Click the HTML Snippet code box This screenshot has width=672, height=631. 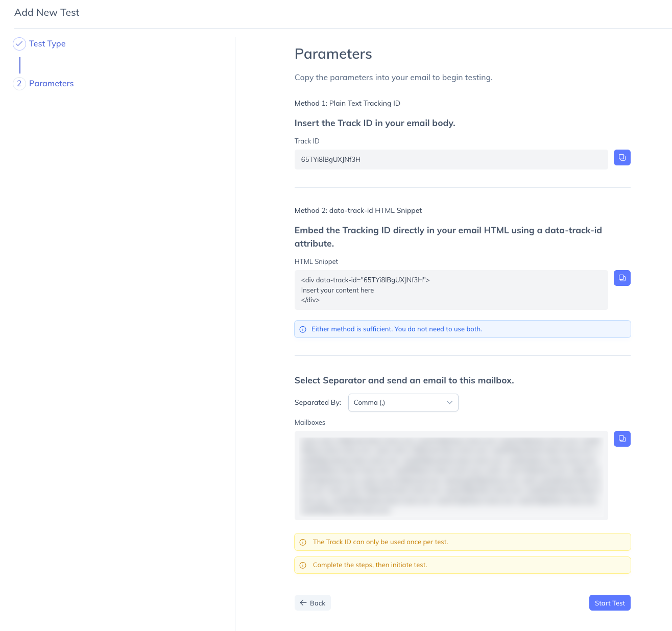click(x=451, y=290)
